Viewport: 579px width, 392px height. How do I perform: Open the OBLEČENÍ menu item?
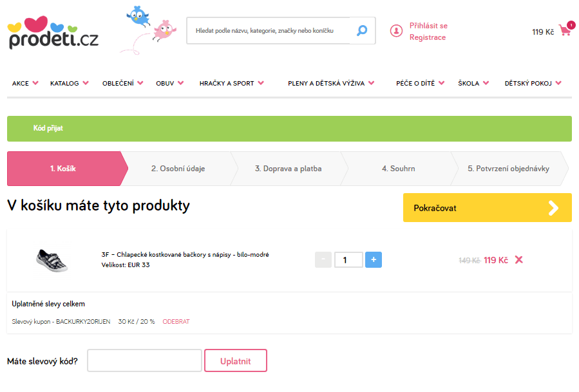coord(118,84)
